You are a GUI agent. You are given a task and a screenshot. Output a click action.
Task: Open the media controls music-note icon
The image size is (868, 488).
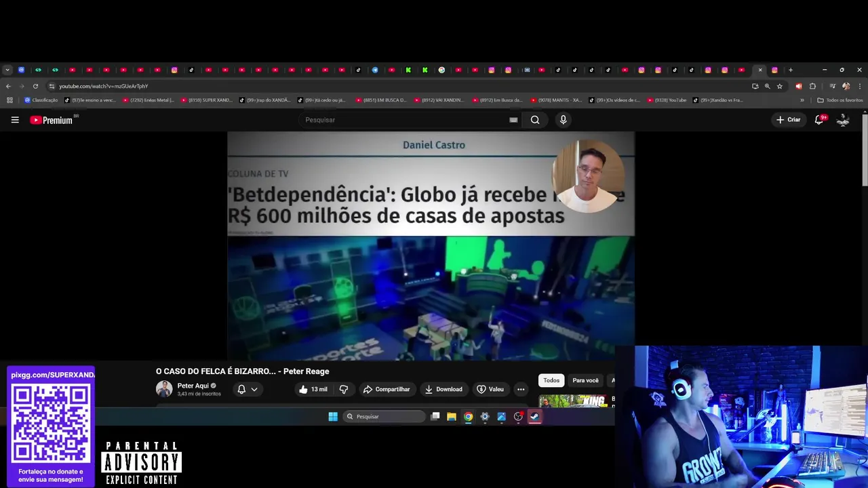(832, 86)
